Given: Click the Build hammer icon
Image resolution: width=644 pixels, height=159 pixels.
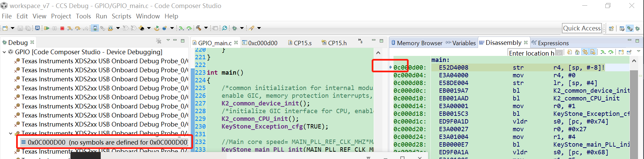Looking at the screenshot, I should 198,28.
